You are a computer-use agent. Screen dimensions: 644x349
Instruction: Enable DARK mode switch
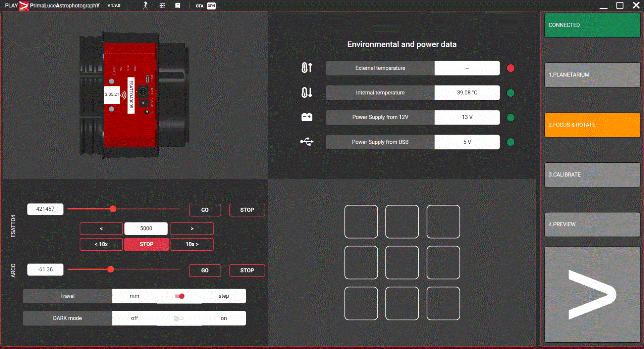coord(178,318)
